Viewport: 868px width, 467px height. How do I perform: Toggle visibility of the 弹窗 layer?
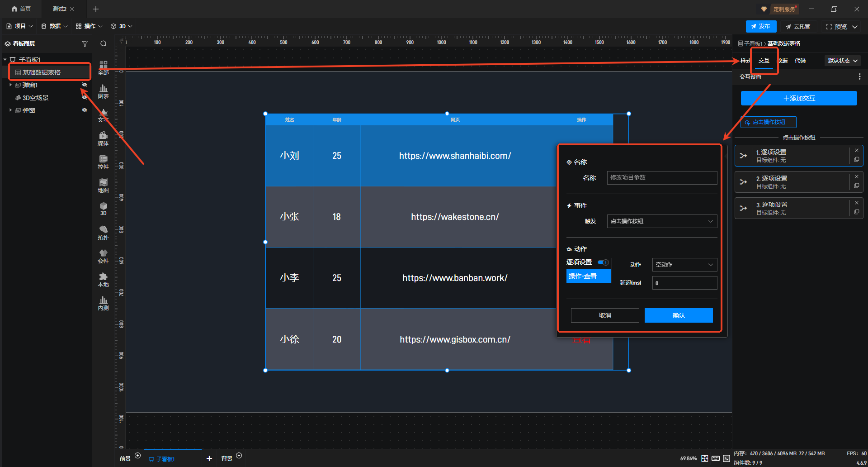tap(85, 110)
